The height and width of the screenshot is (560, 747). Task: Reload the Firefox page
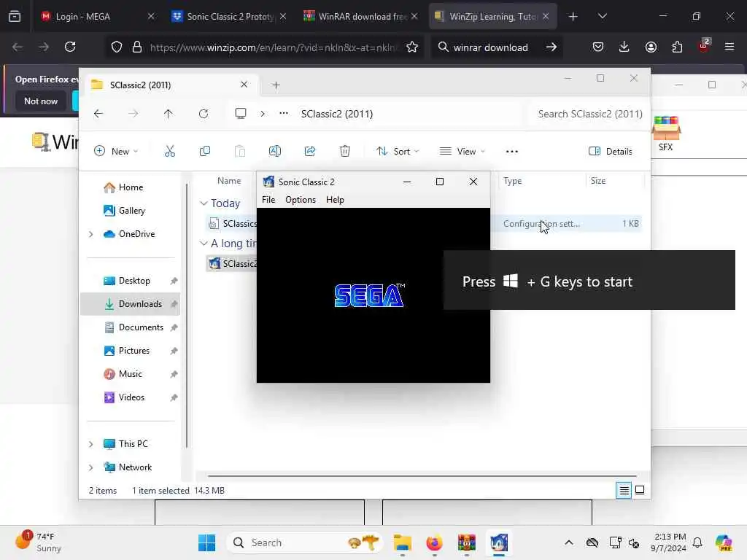[x=70, y=47]
